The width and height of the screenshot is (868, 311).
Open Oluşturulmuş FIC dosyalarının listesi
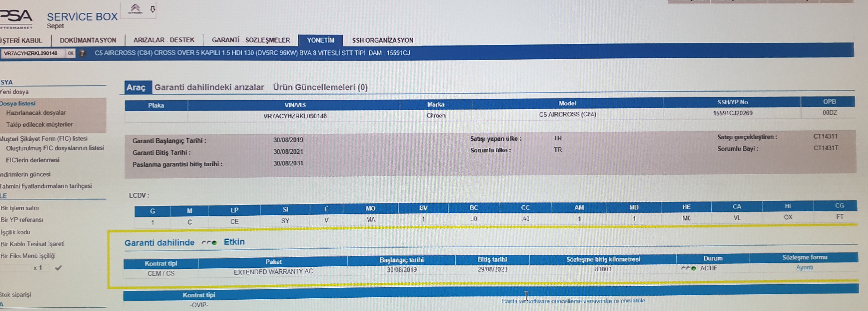[x=55, y=148]
